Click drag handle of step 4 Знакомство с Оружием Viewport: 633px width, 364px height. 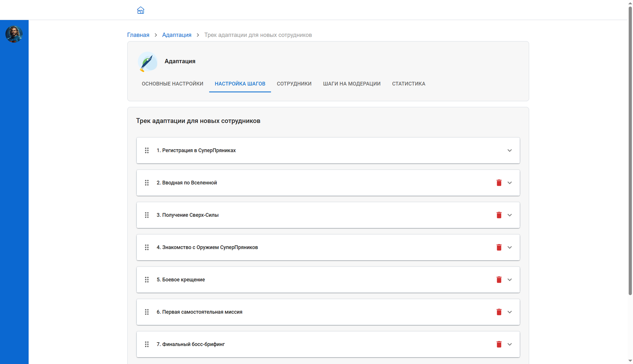click(147, 247)
